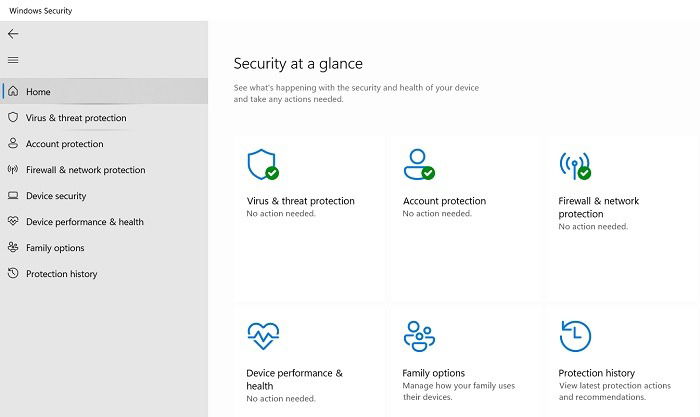Go to Account protection in sidebar
700x417 pixels.
pyautogui.click(x=104, y=144)
